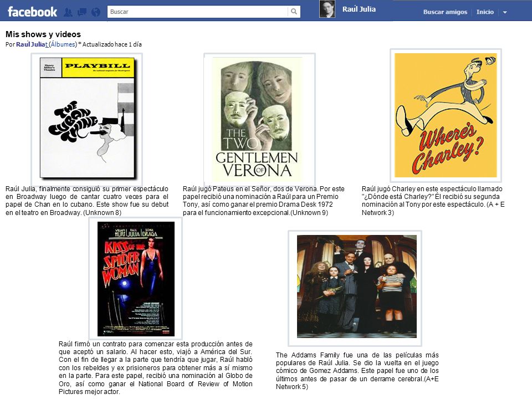Open the notifications globe icon
532x399 pixels.
[x=96, y=12]
